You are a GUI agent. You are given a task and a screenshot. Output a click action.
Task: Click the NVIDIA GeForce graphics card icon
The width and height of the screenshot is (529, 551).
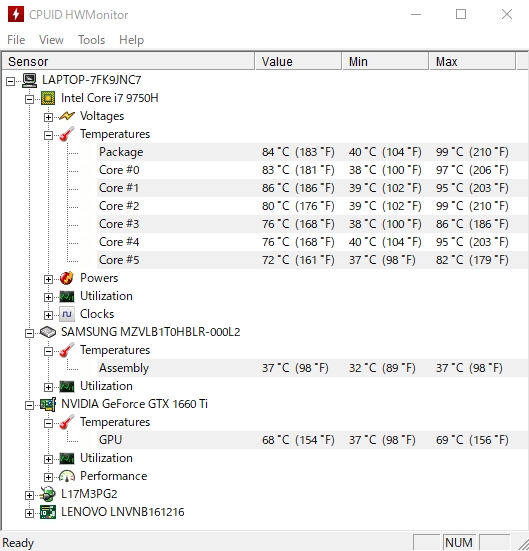pos(48,404)
